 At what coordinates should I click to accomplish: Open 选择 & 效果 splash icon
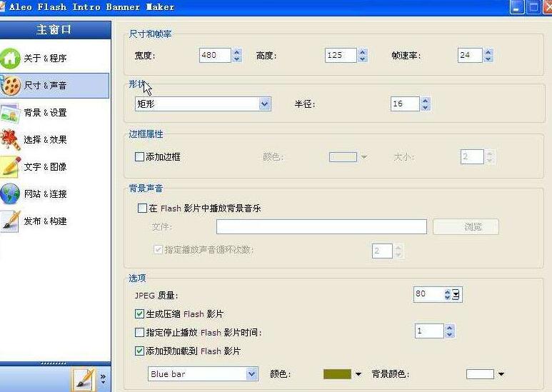[x=10, y=140]
